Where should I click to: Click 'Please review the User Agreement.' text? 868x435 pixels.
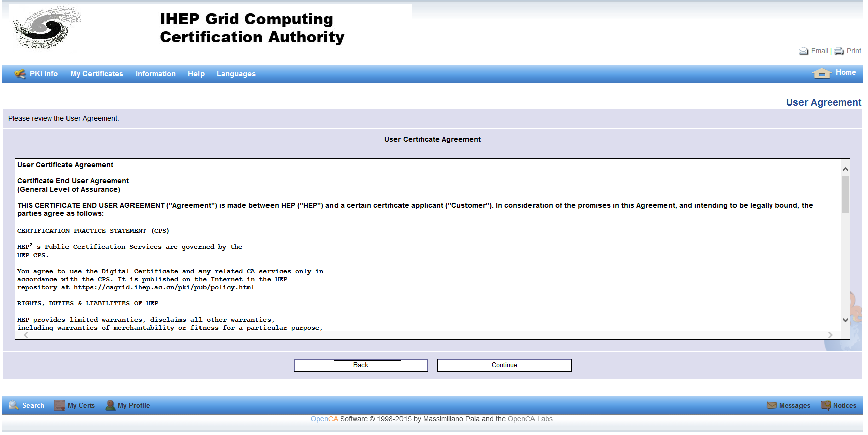pyautogui.click(x=63, y=118)
